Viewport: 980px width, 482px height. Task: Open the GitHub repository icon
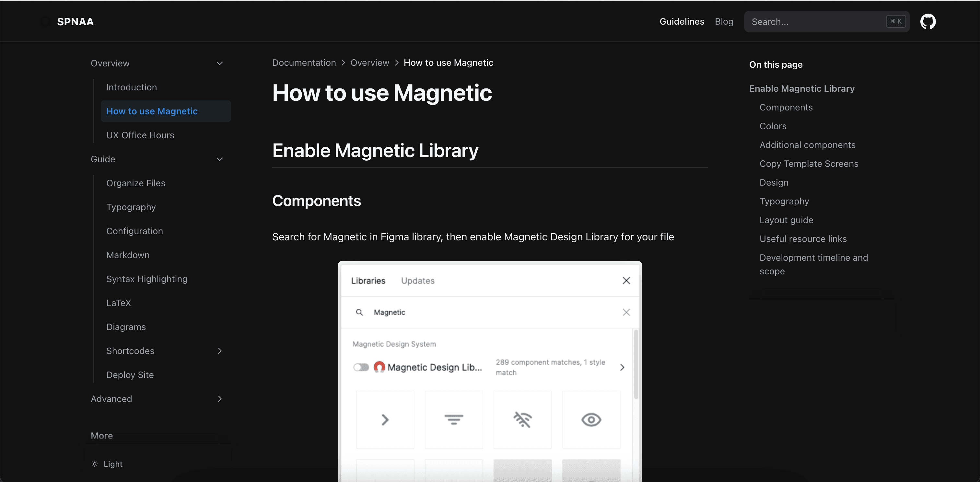click(x=927, y=22)
